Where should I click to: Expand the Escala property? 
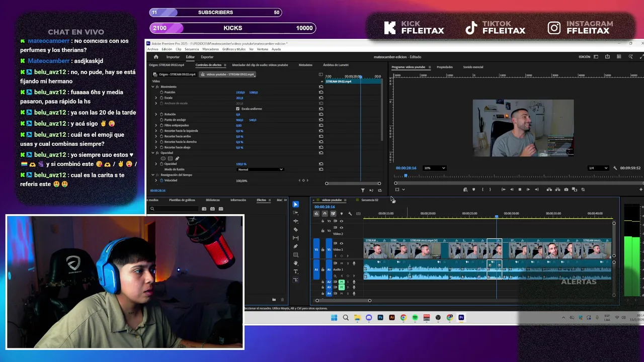[156, 98]
